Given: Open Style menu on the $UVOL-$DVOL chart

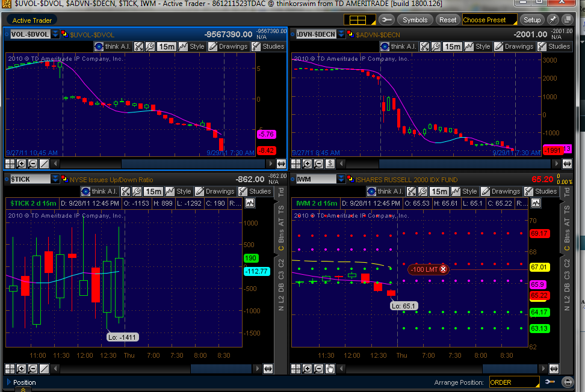Looking at the screenshot, I should click(192, 46).
